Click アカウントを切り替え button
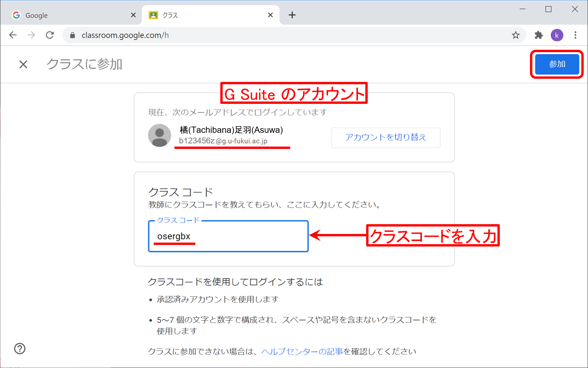This screenshot has width=588, height=368. [386, 138]
